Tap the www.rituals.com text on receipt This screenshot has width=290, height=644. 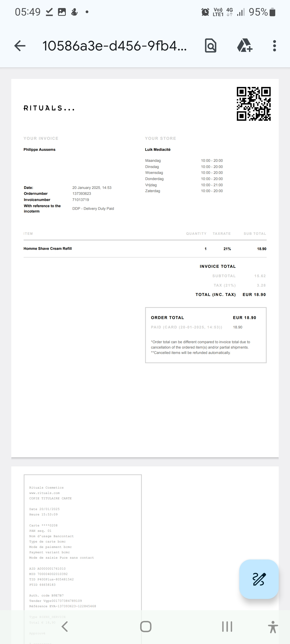(45, 493)
